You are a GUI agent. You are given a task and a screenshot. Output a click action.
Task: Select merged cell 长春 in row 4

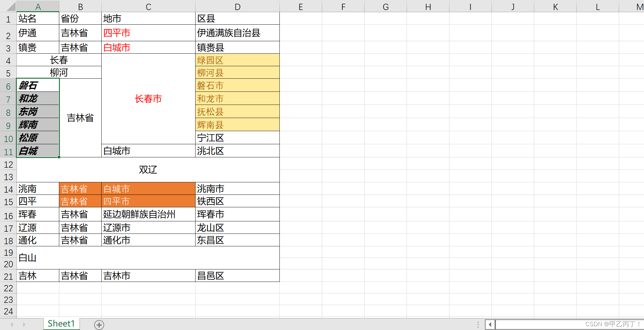click(x=59, y=60)
